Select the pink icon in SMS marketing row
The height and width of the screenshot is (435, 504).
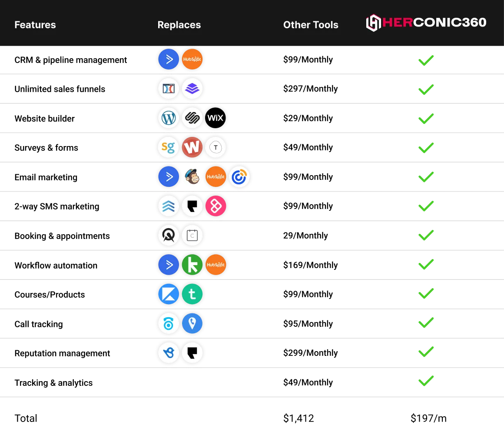tap(216, 206)
